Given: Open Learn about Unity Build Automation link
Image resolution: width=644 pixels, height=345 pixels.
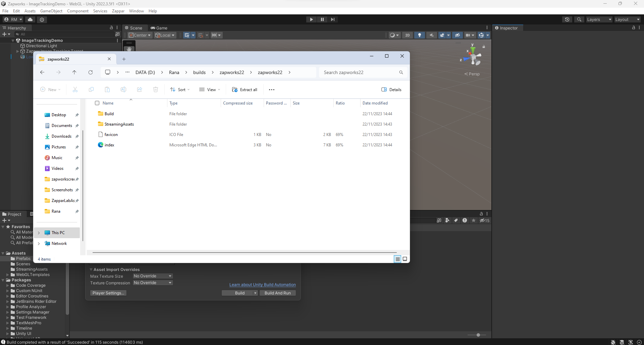Looking at the screenshot, I should coord(263,285).
